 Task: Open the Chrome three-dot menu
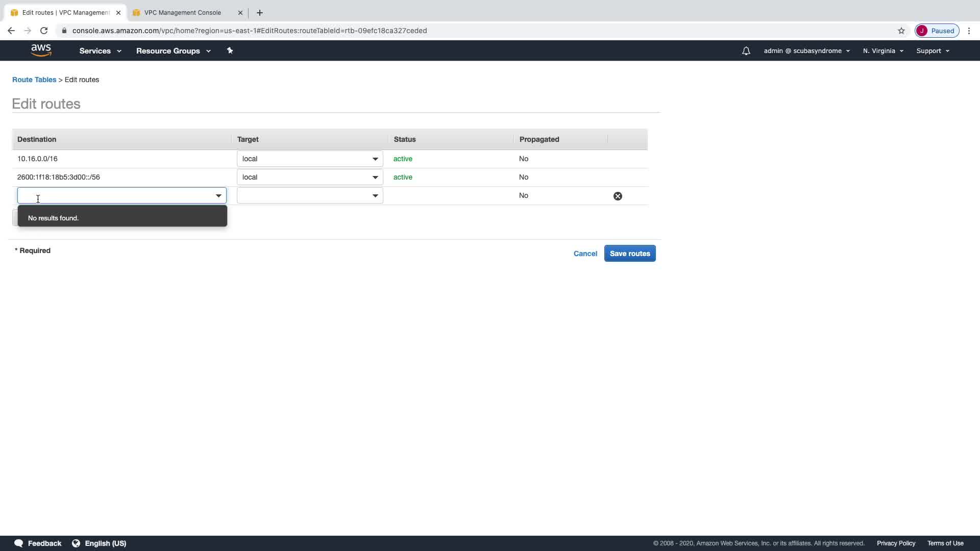[969, 31]
